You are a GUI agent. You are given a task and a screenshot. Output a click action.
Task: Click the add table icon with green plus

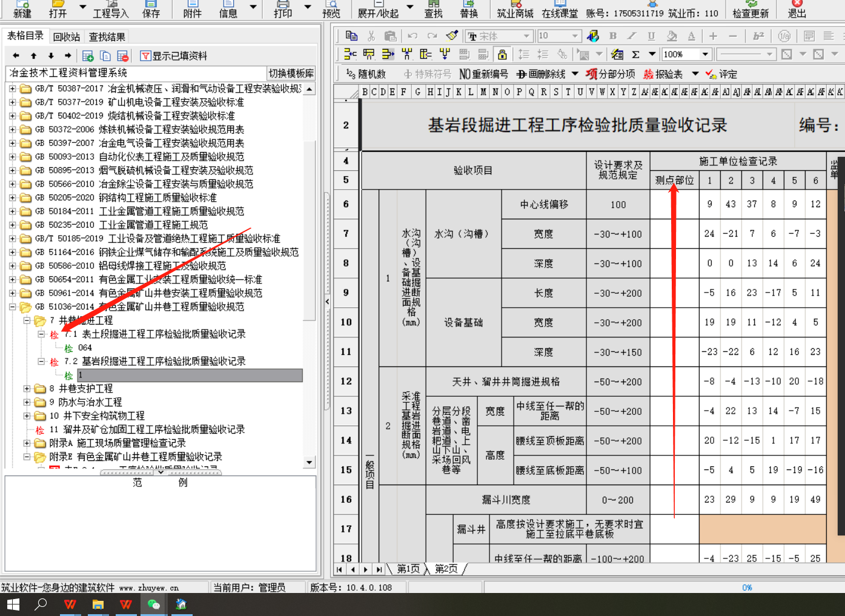(88, 56)
